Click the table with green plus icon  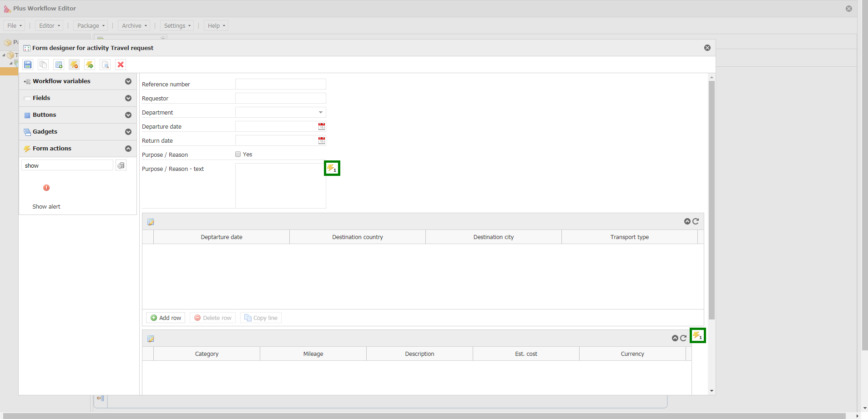(x=59, y=65)
